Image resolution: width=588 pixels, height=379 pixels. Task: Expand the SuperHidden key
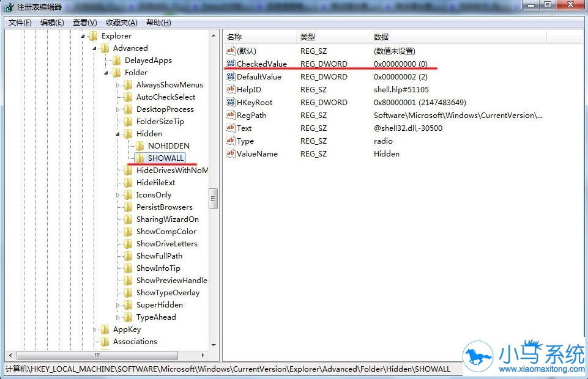[117, 305]
